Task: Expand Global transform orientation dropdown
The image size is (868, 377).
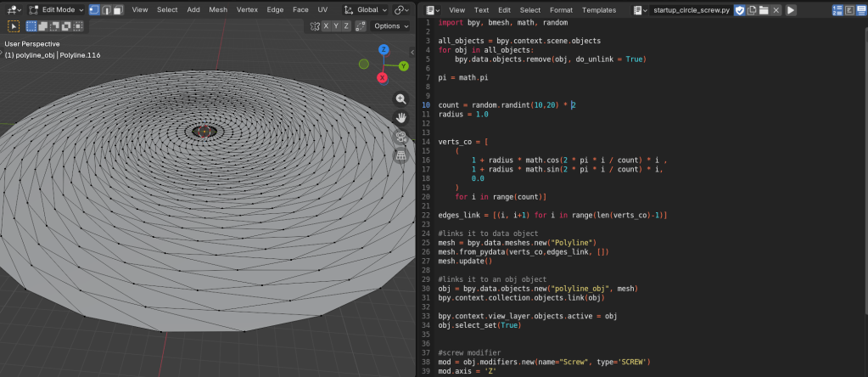Action: tap(366, 9)
